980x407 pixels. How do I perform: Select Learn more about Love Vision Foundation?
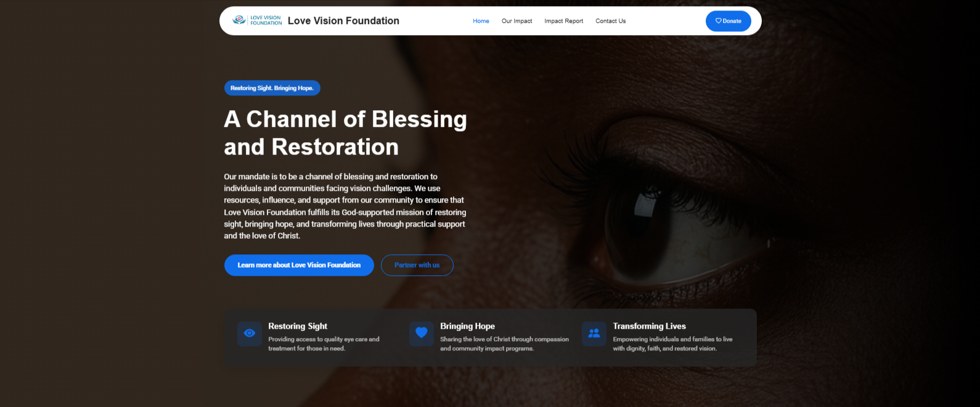pyautogui.click(x=299, y=265)
